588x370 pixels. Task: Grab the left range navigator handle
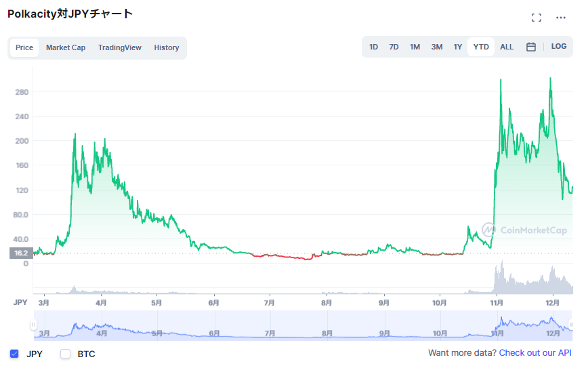pos(33,325)
